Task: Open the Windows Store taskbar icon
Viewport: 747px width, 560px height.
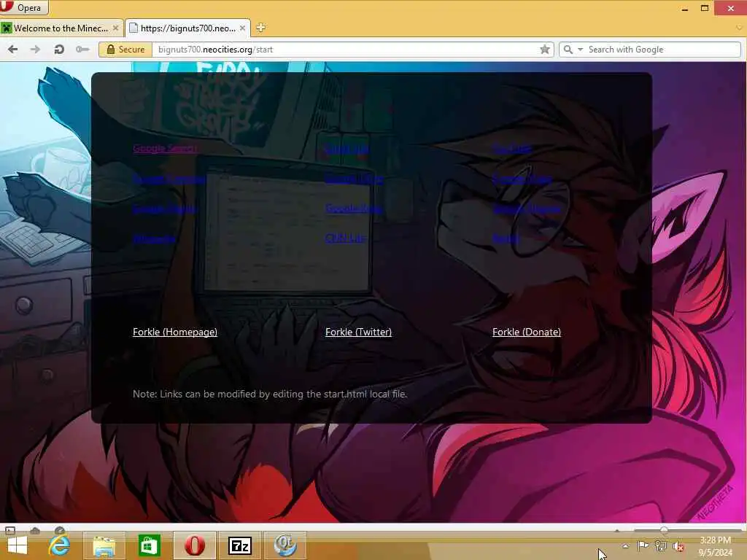Action: click(x=149, y=545)
